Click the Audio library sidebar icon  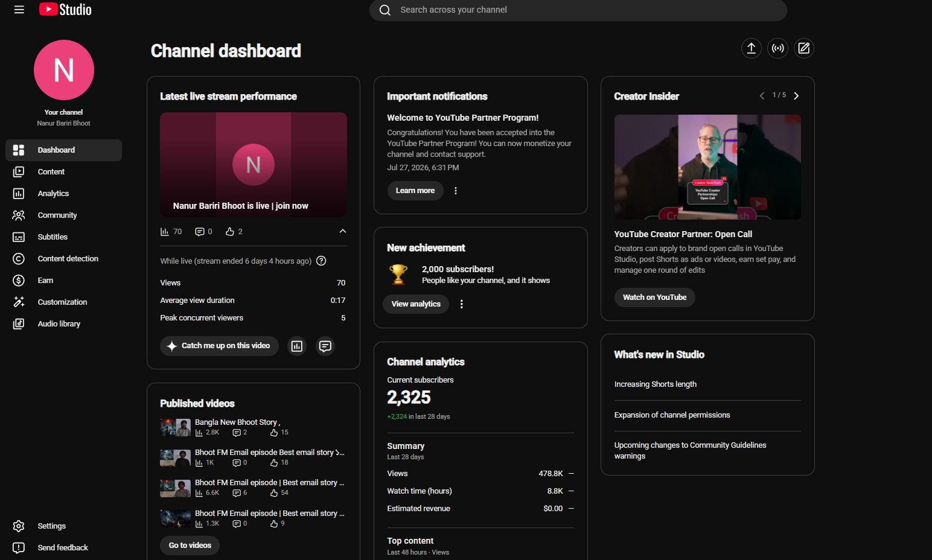point(19,324)
